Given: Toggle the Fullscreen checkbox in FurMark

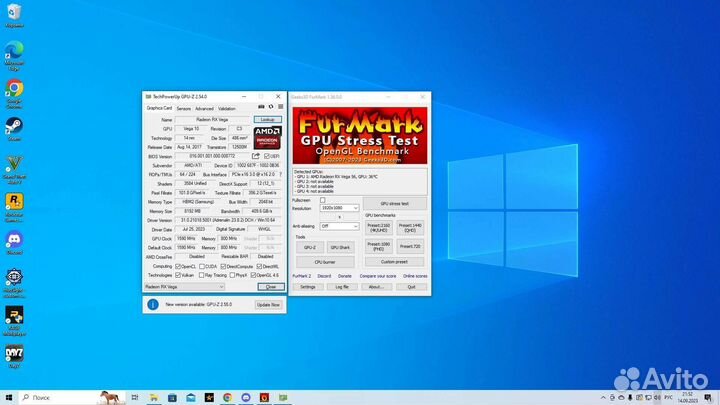Looking at the screenshot, I should tap(323, 200).
